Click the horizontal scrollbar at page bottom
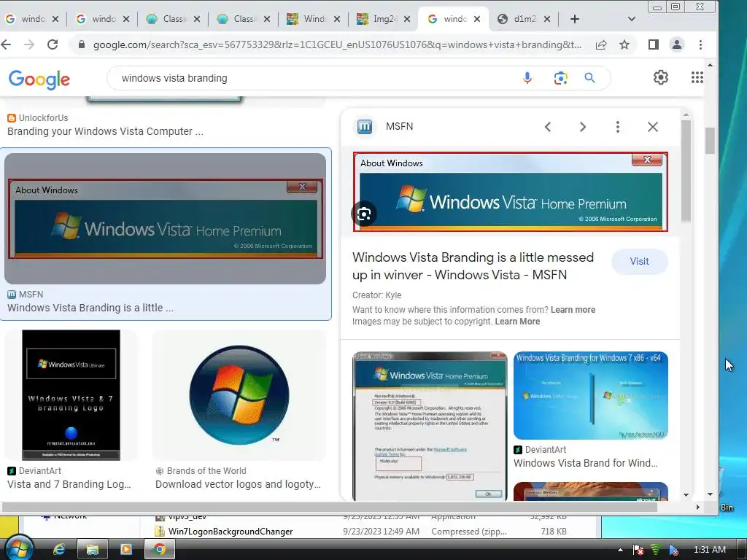747x560 pixels. (x=329, y=507)
